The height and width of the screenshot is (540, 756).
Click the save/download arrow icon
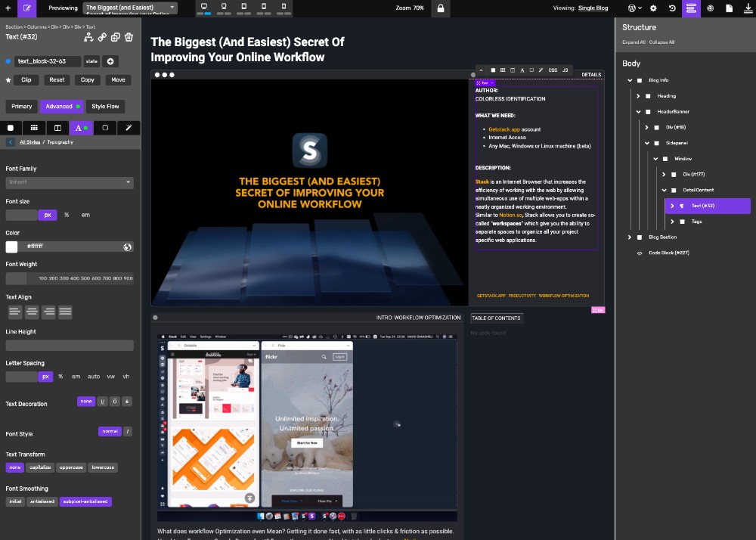click(748, 8)
